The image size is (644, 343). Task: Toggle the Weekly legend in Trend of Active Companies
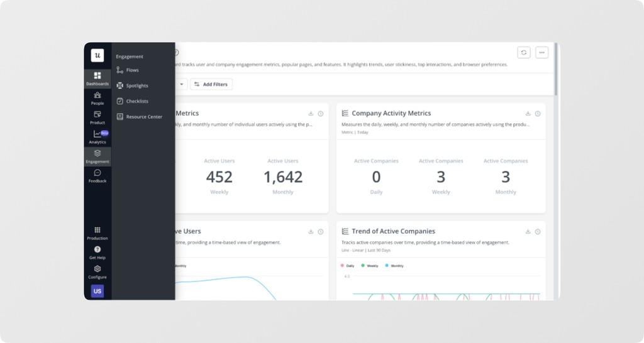[370, 266]
